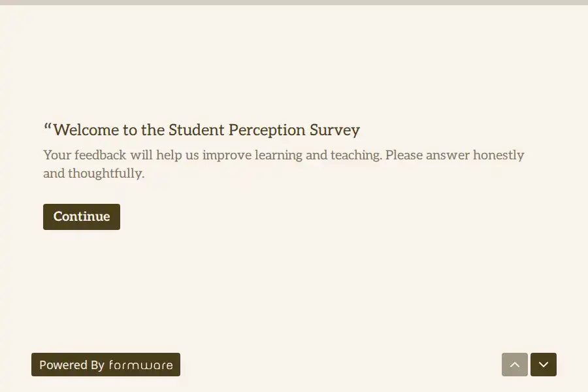Click the upward arrow in the bottom navigation
Image resolution: width=588 pixels, height=392 pixels.
pyautogui.click(x=515, y=365)
